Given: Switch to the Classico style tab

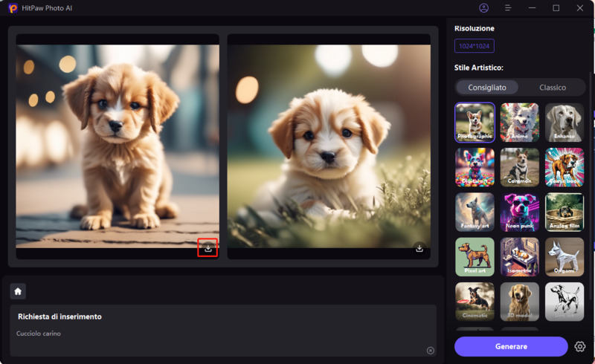Looking at the screenshot, I should (x=553, y=88).
